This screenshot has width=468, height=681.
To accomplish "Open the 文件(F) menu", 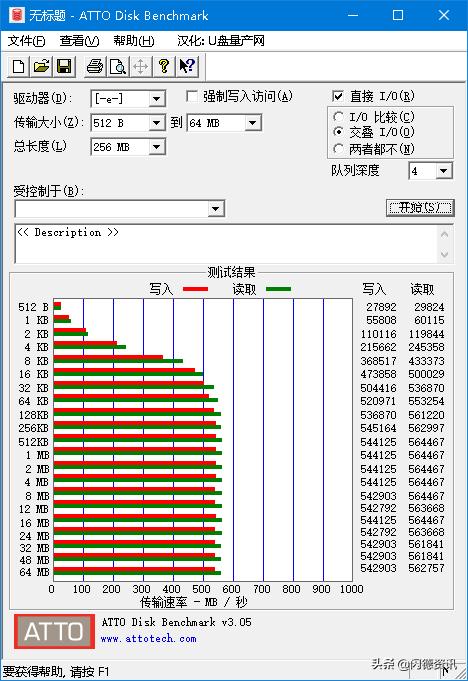I will [27, 41].
